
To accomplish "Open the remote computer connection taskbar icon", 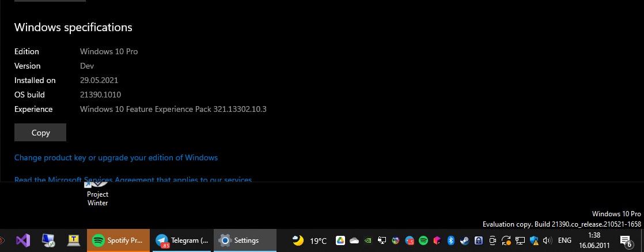I will coord(48,240).
